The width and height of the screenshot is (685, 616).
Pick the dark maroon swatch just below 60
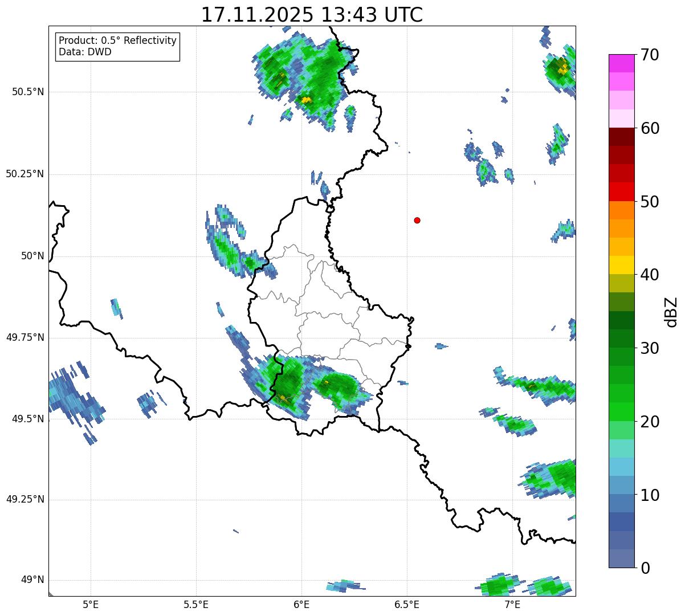coord(621,137)
